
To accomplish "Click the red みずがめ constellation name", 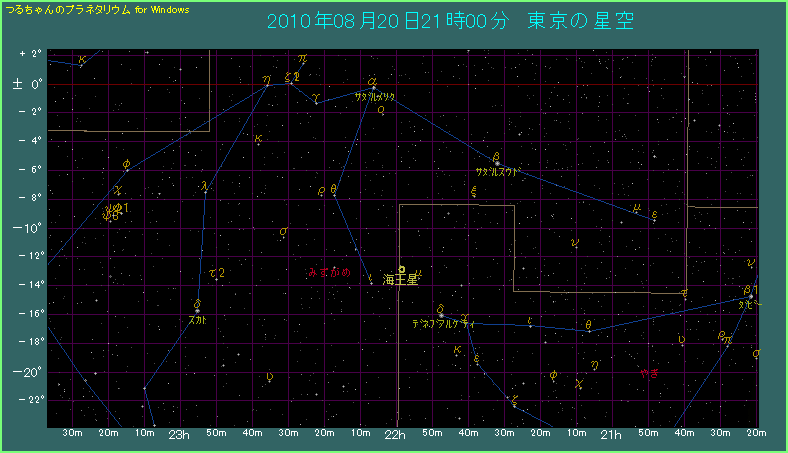I will coord(329,271).
